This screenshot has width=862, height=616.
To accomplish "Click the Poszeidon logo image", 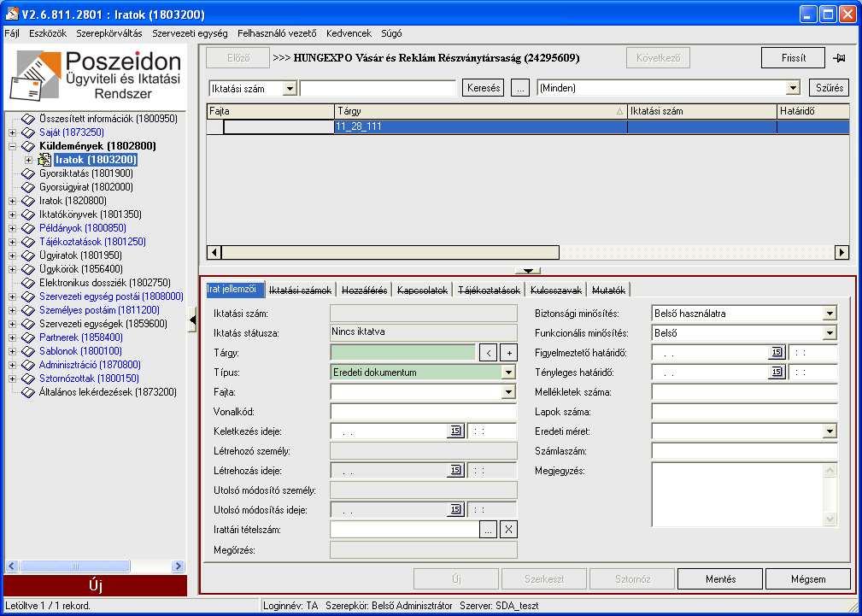I will click(x=96, y=75).
